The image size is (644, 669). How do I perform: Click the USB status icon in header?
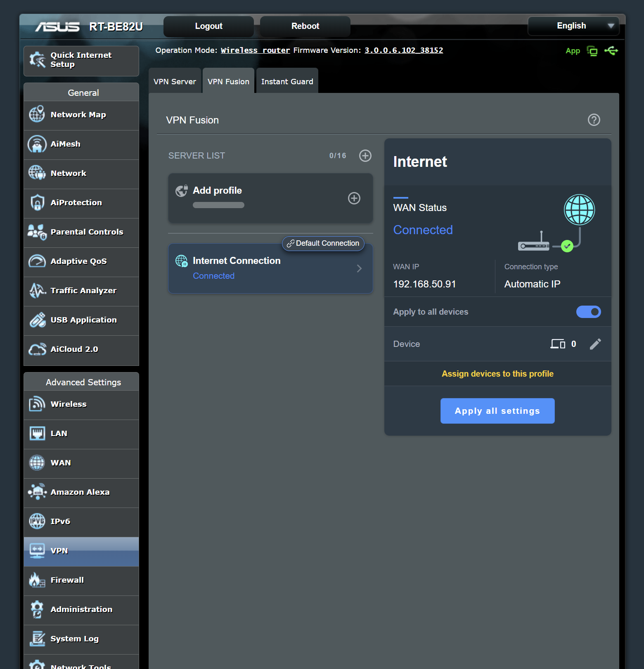coord(611,51)
